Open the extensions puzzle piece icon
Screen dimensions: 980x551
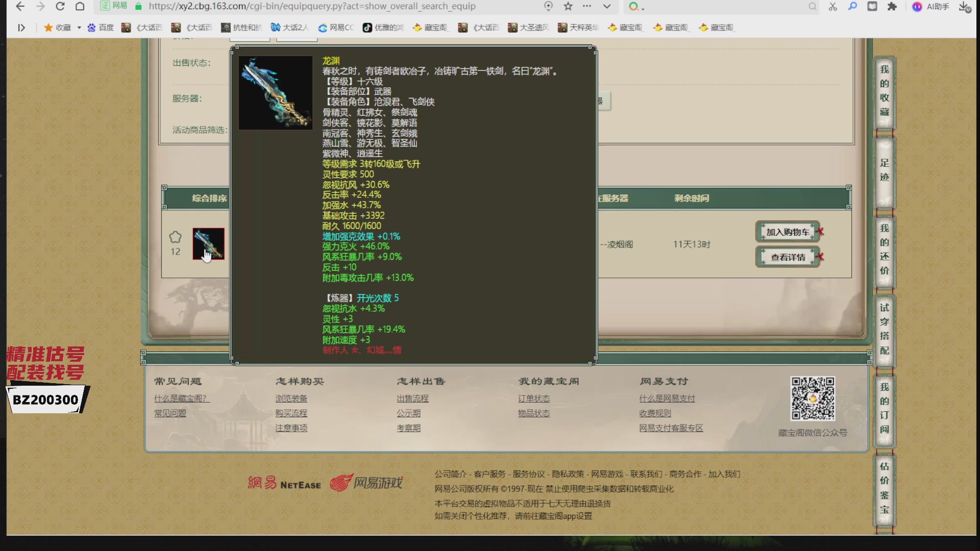tap(892, 7)
